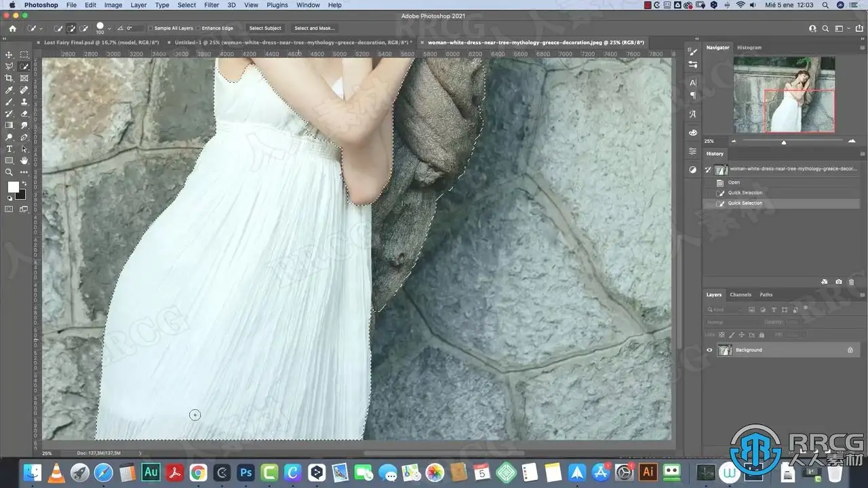The image size is (868, 488).
Task: Click the Select and Mask button
Action: click(x=314, y=28)
